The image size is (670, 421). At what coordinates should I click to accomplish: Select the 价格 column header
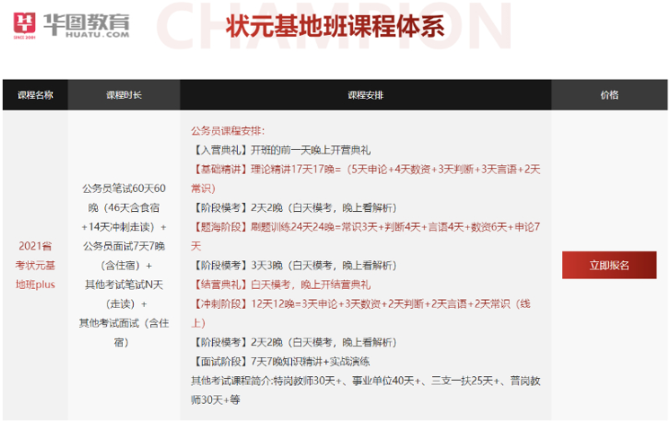[609, 95]
